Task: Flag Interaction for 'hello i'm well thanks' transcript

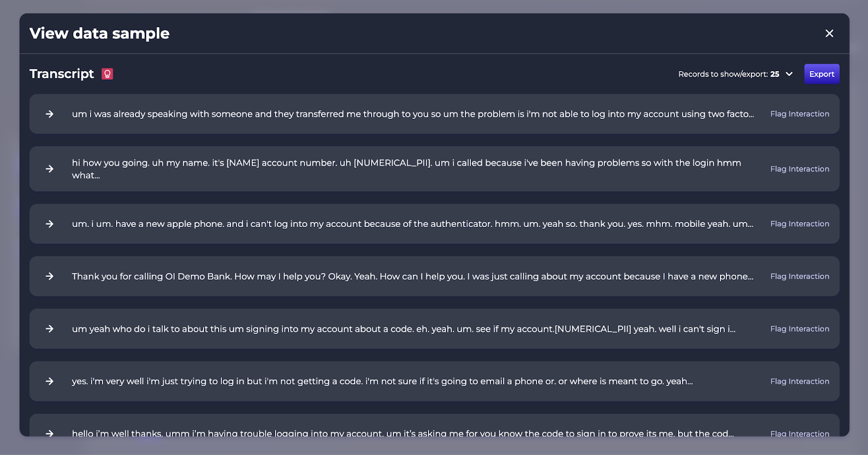Action: click(799, 433)
